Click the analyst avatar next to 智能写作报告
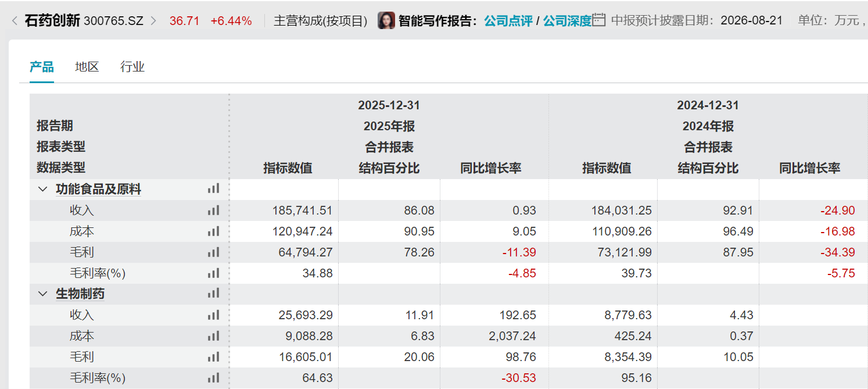Image resolution: width=868 pixels, height=389 pixels. [386, 21]
